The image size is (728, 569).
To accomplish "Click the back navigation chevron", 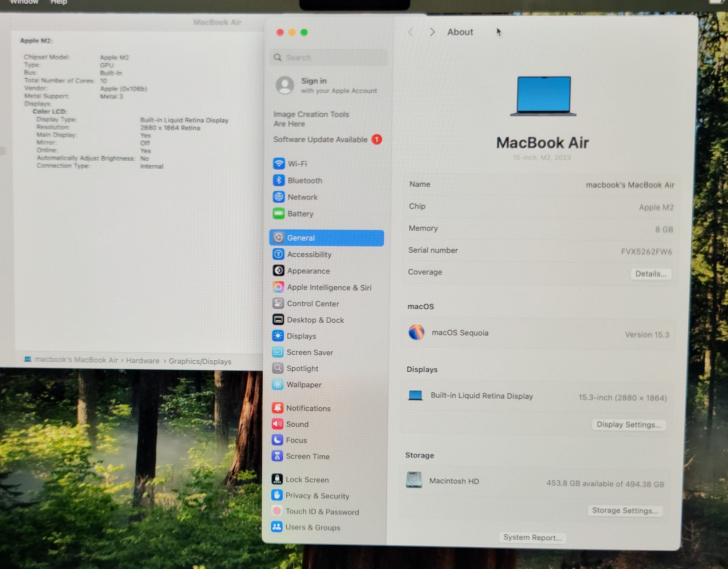I will pos(410,32).
